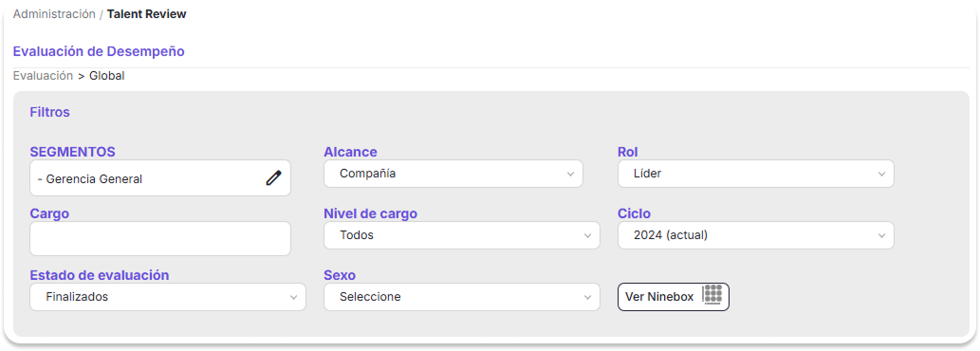
Task: Click the Ninebox grid icon
Action: [712, 294]
